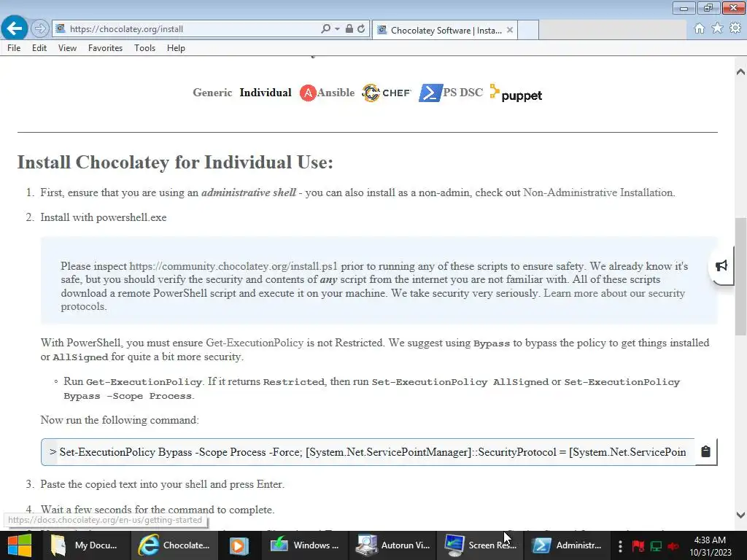Switch to the Windows taskbar window item

click(x=305, y=545)
